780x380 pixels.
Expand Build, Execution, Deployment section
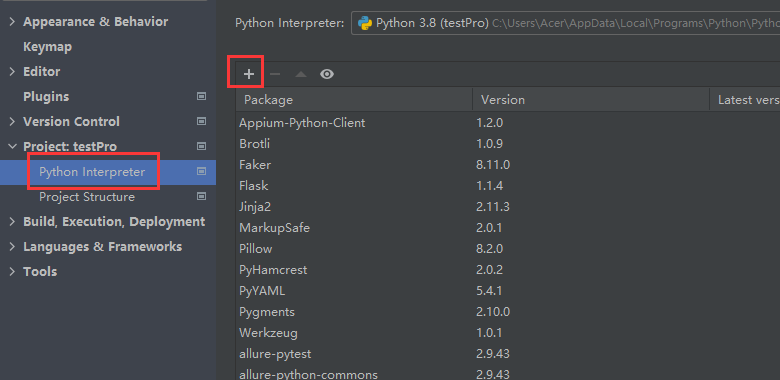coord(12,221)
